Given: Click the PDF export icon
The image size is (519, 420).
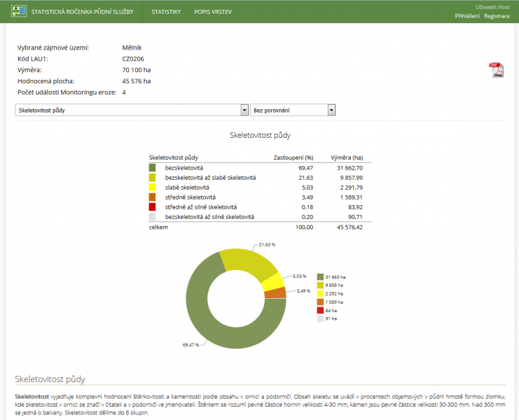Looking at the screenshot, I should (496, 70).
